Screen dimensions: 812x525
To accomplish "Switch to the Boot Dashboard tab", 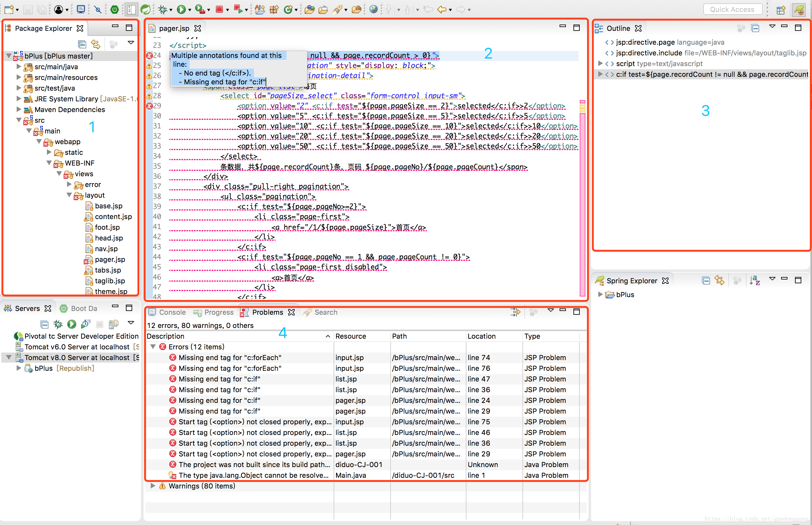I will pos(79,308).
